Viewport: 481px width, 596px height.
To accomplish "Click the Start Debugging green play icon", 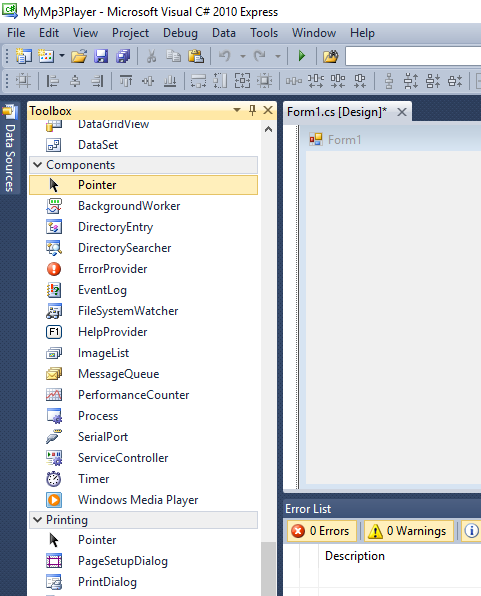I will pyautogui.click(x=302, y=56).
